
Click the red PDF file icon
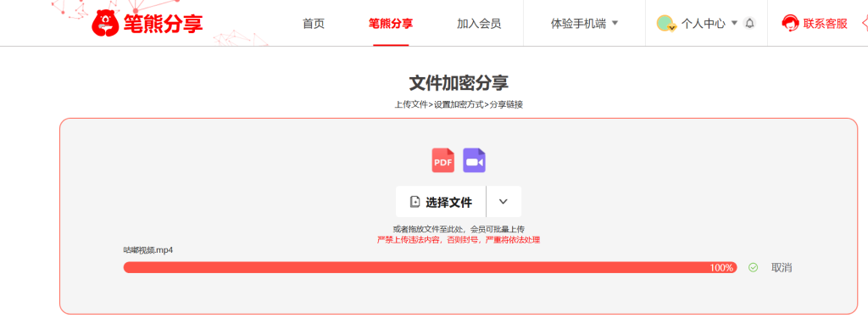click(x=442, y=160)
